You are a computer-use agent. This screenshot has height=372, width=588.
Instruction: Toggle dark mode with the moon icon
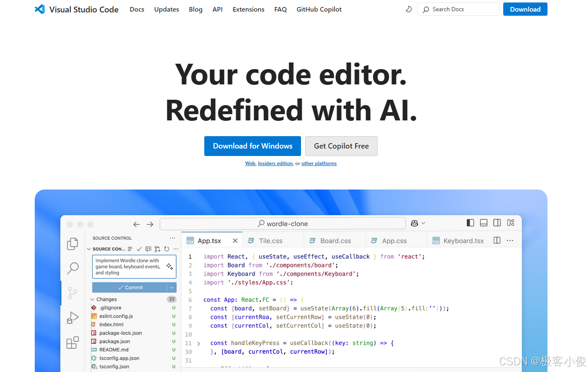pyautogui.click(x=409, y=9)
